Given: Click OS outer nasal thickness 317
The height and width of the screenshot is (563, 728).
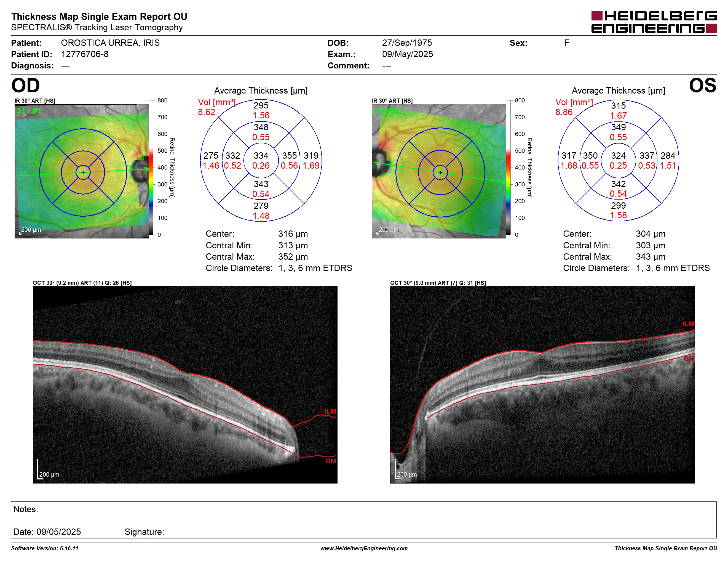Looking at the screenshot, I should 569,155.
